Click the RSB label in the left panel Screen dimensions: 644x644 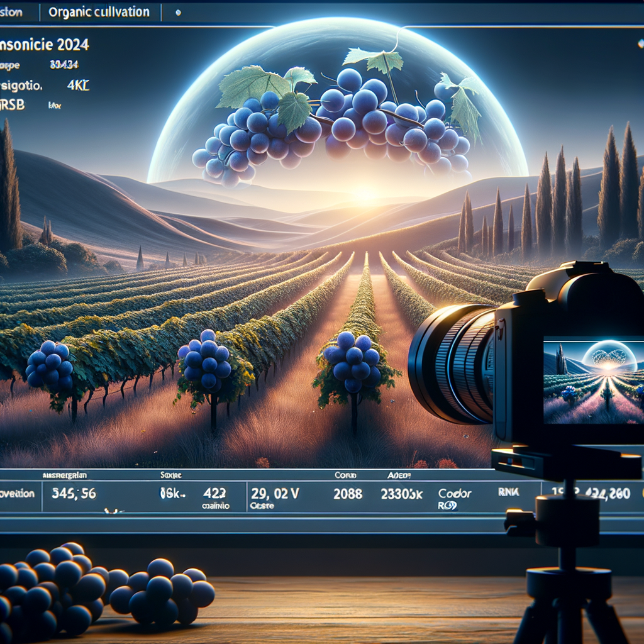12,105
